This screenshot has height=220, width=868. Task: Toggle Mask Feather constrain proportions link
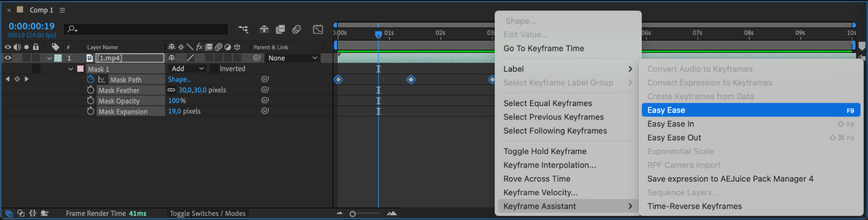172,90
